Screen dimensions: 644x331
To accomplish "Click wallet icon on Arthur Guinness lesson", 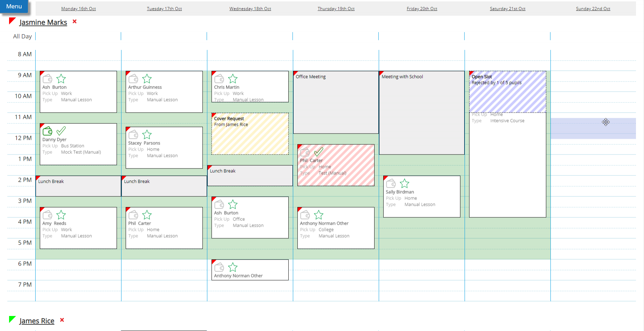I will (133, 79).
